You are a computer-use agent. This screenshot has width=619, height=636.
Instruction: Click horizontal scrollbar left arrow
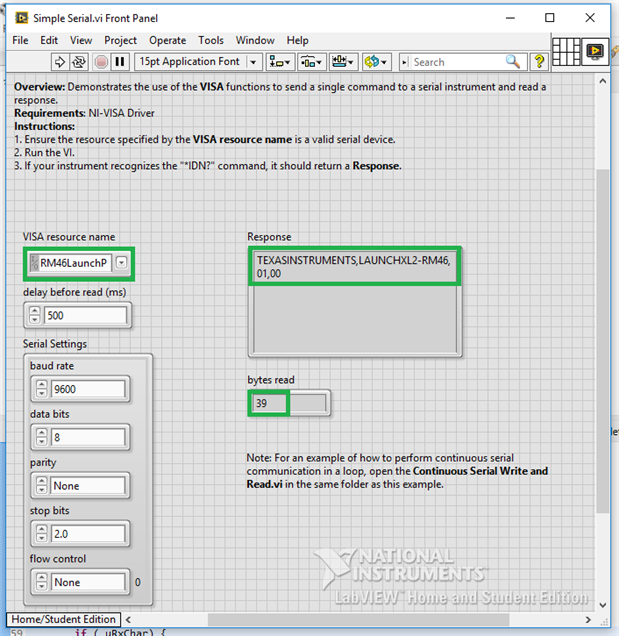click(128, 619)
